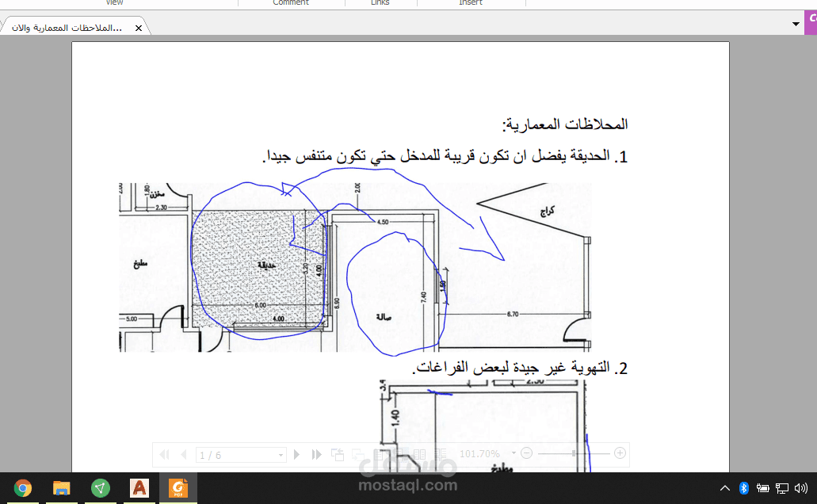Viewport: 817px width, 504px height.
Task: Go forward to the next view
Action: [x=357, y=454]
